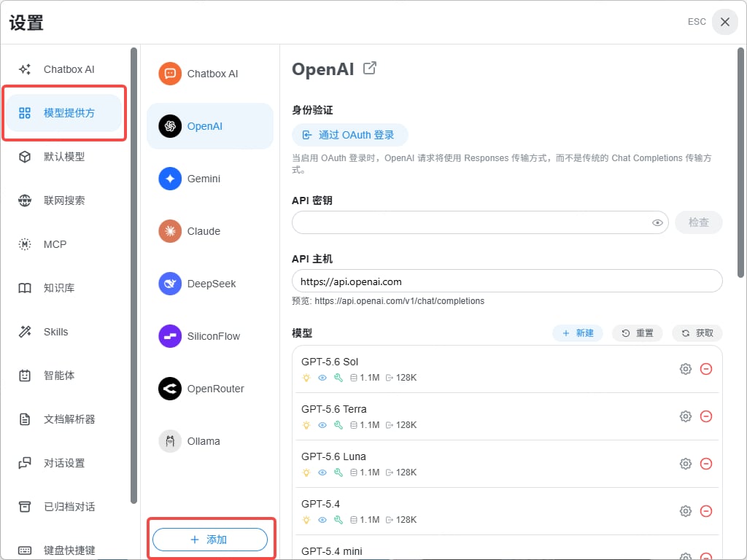This screenshot has width=747, height=560.
Task: Select Chatbox AI provider with orange icon
Action: (x=170, y=74)
